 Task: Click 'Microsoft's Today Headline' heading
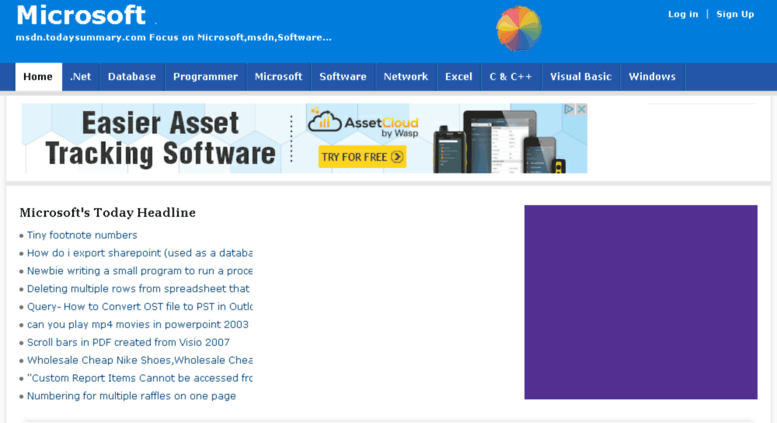(x=108, y=212)
